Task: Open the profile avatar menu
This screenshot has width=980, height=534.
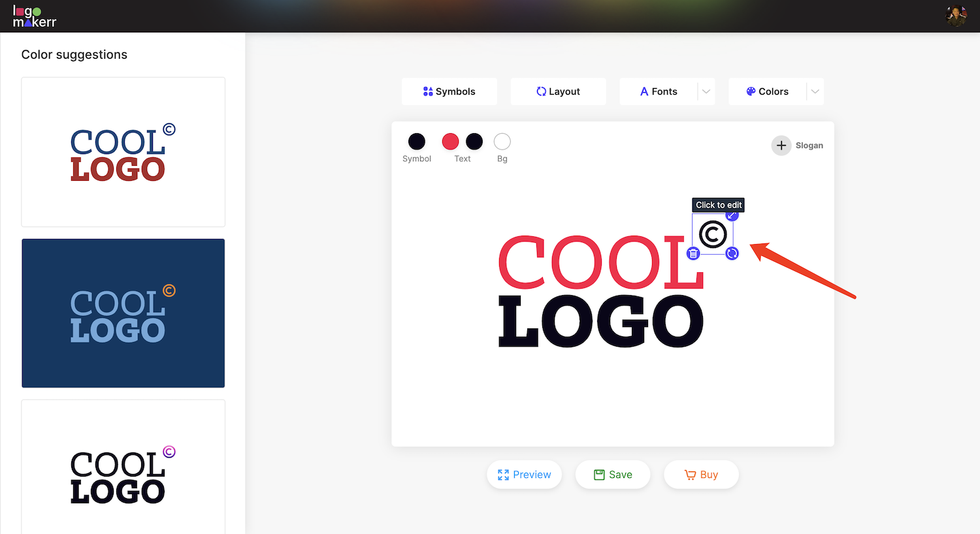Action: [x=956, y=16]
